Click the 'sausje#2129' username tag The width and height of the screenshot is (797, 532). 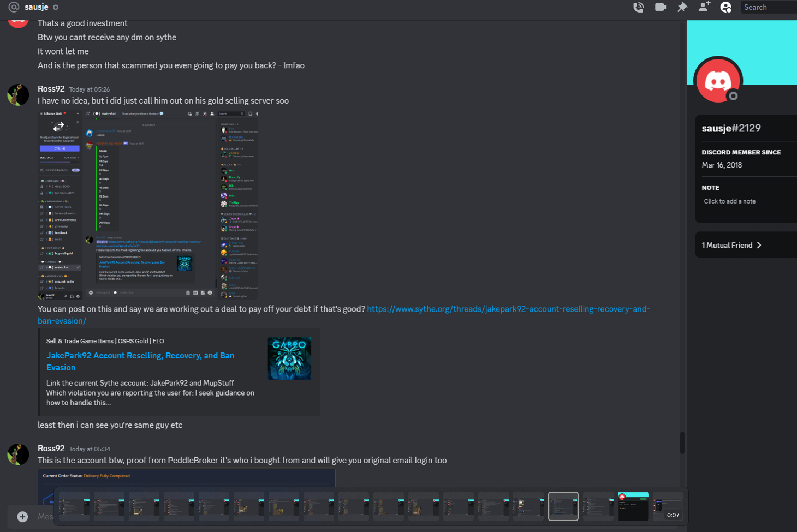pos(731,128)
